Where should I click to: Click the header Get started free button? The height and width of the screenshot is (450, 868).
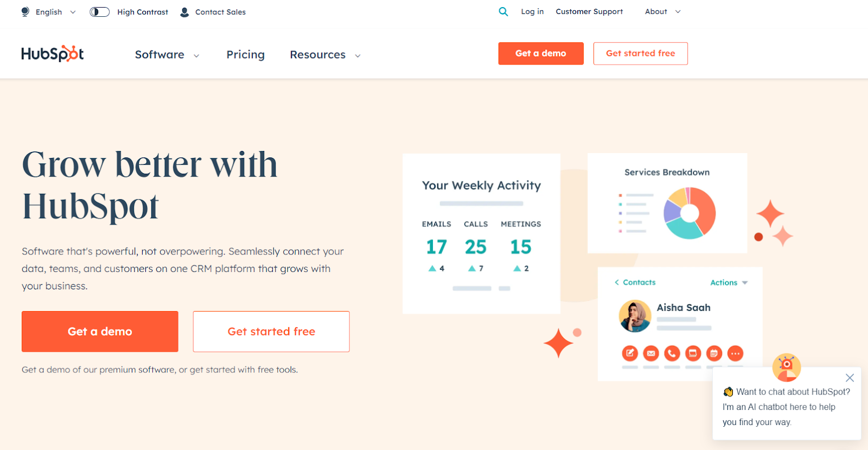640,53
